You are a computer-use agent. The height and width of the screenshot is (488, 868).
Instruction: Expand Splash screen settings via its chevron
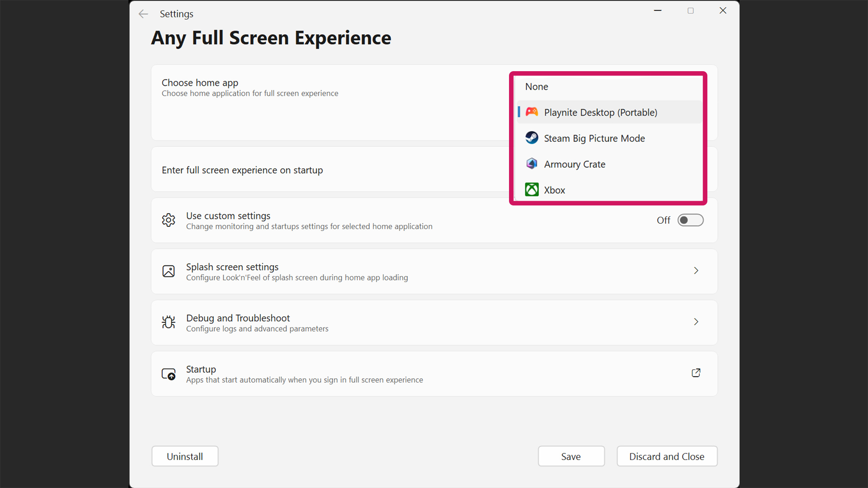click(x=696, y=271)
